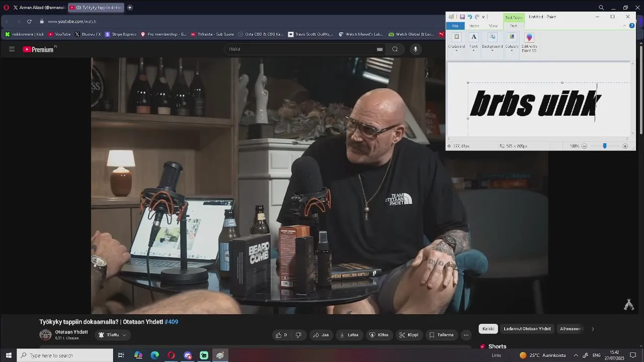Click the on-screen keyboard icon in YouTube's search box
Image resolution: width=644 pixels, height=362 pixels.
[379, 49]
